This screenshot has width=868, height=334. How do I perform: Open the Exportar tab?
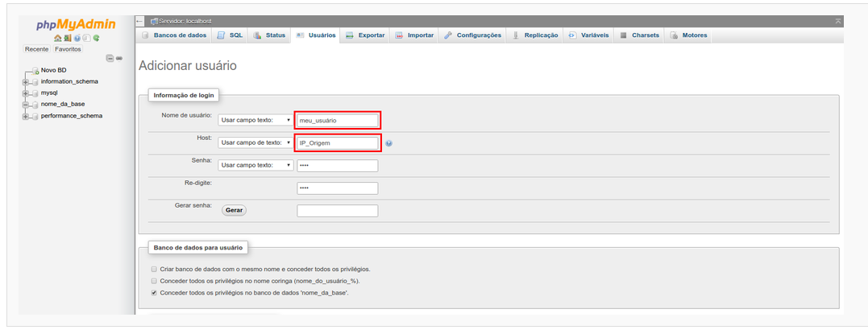(x=365, y=35)
